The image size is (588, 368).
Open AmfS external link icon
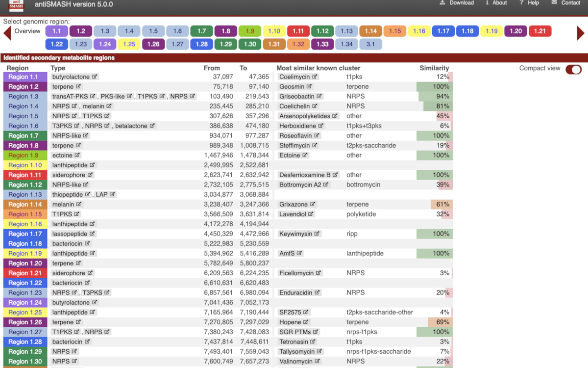(299, 254)
